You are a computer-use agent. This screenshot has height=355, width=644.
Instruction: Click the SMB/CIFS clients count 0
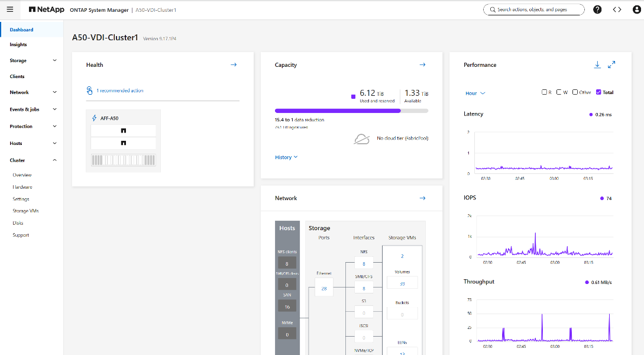(287, 285)
